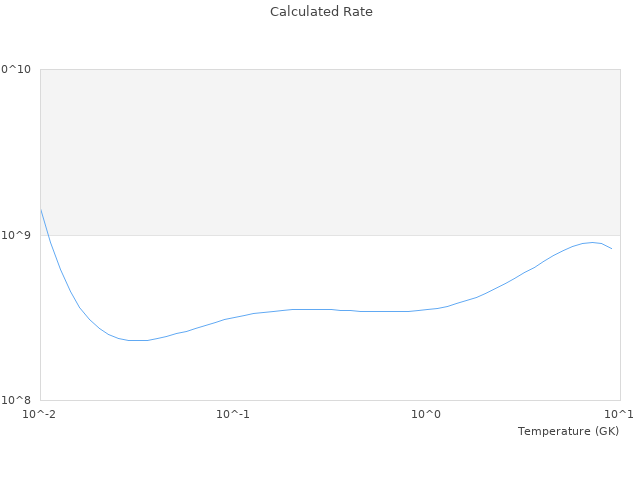Click the curve above the 10^-1 tick
This screenshot has width=640, height=480.
[x=233, y=318]
